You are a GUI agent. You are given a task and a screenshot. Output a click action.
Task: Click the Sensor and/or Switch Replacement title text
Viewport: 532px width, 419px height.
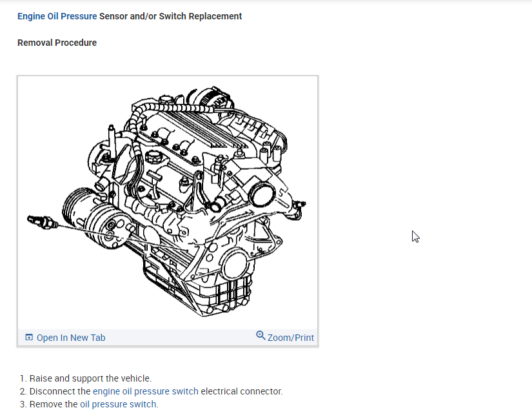pyautogui.click(x=171, y=16)
